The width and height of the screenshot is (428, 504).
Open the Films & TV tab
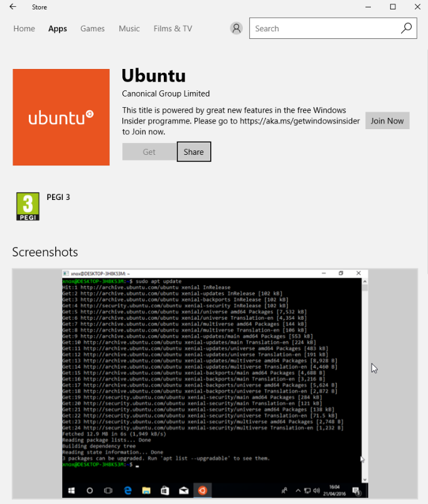(173, 29)
